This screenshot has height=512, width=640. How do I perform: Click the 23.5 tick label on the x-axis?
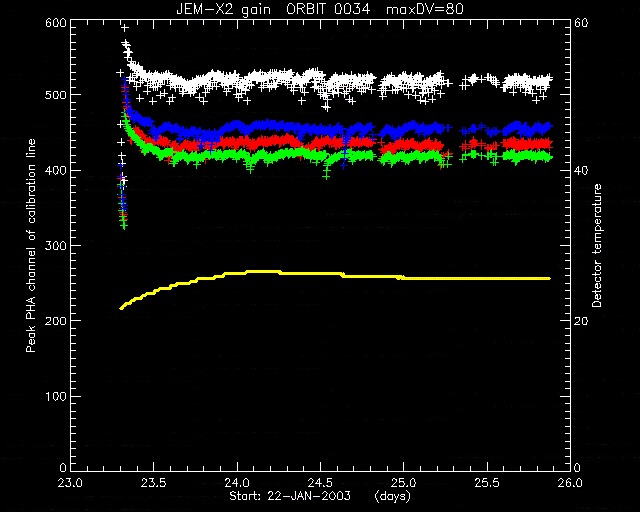point(154,483)
